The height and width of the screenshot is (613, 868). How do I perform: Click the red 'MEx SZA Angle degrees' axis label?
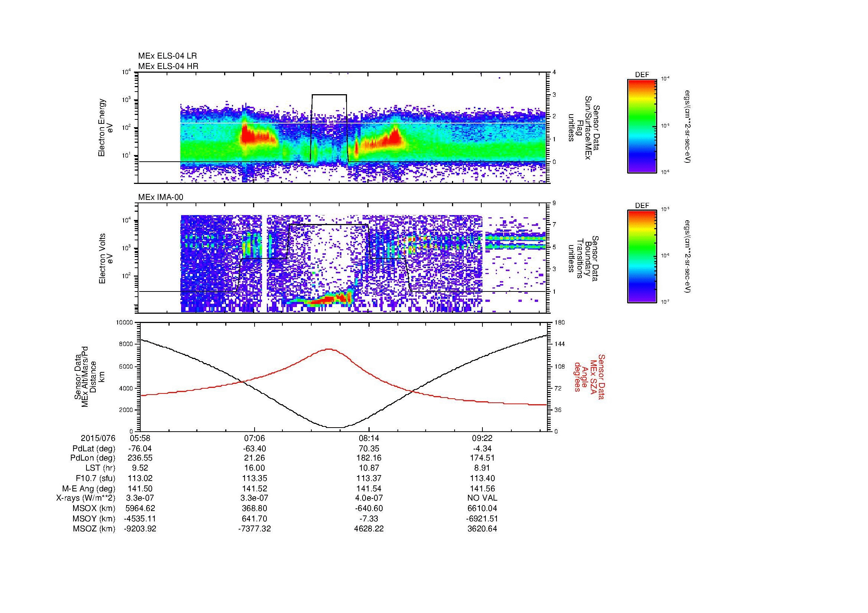coord(589,376)
